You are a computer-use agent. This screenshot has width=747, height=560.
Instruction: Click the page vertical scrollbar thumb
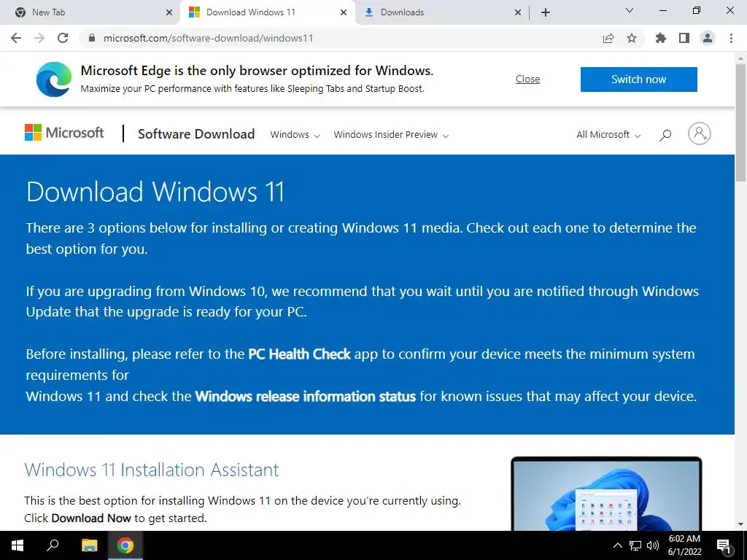click(x=740, y=122)
